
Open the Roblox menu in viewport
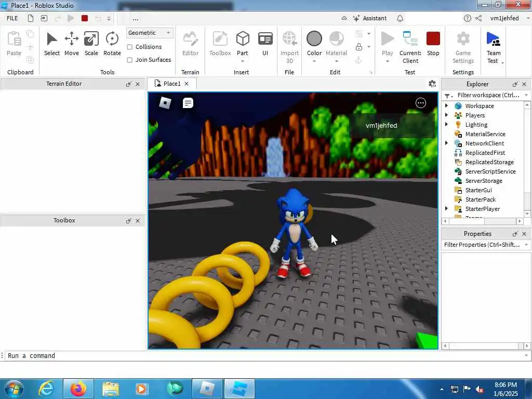165,103
